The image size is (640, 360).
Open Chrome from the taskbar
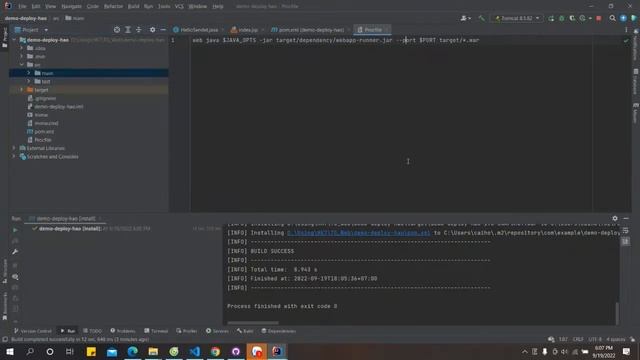215,351
